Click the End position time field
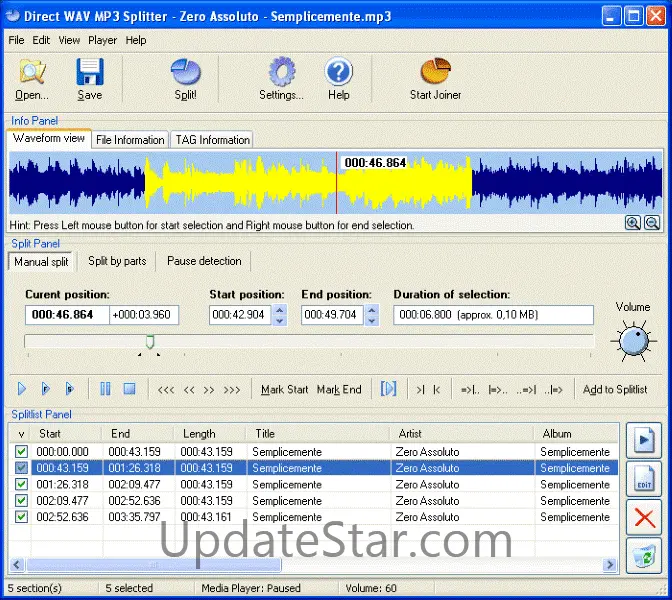This screenshot has width=672, height=600. tap(332, 315)
